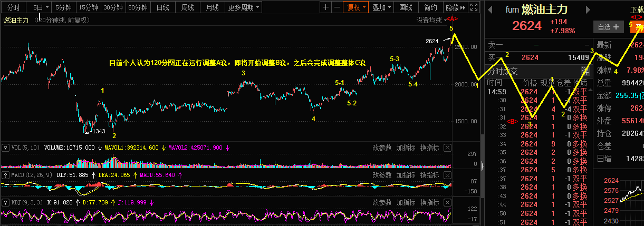Image resolution: width=644 pixels, height=226 pixels.
Task: Open the 复权 adjustment dropdown
Action: pyautogui.click(x=357, y=7)
